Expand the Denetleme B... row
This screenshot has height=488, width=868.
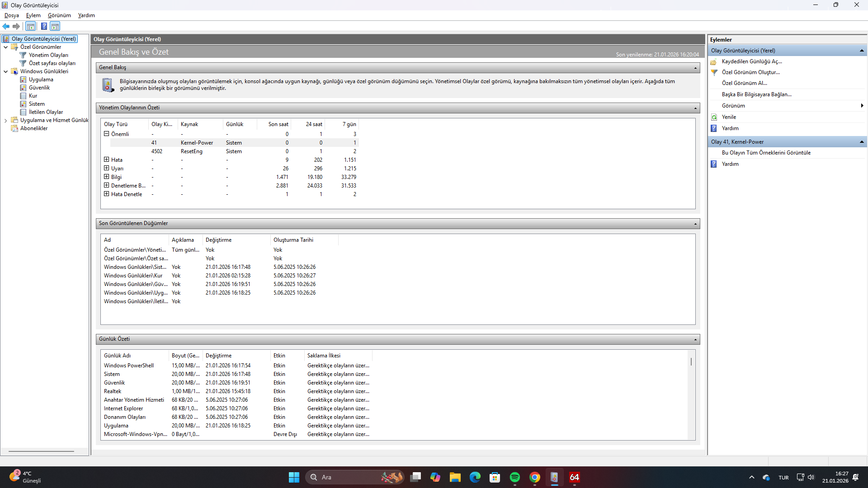click(107, 185)
